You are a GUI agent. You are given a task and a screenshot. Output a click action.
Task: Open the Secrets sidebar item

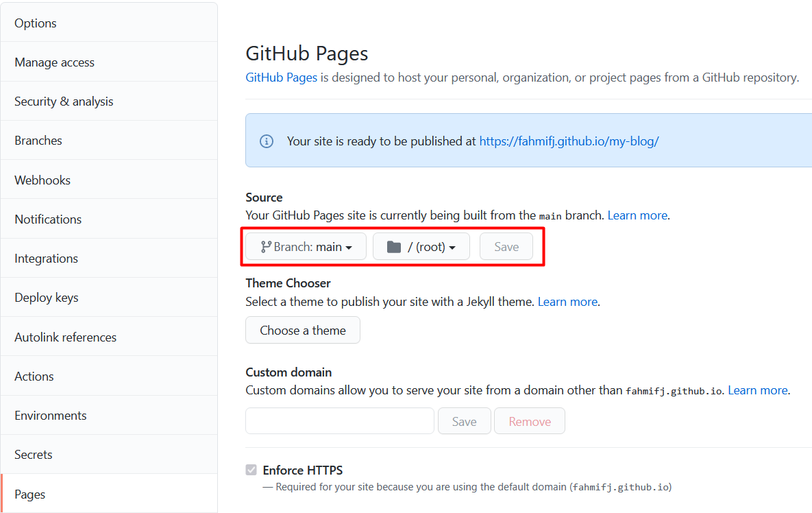point(34,455)
